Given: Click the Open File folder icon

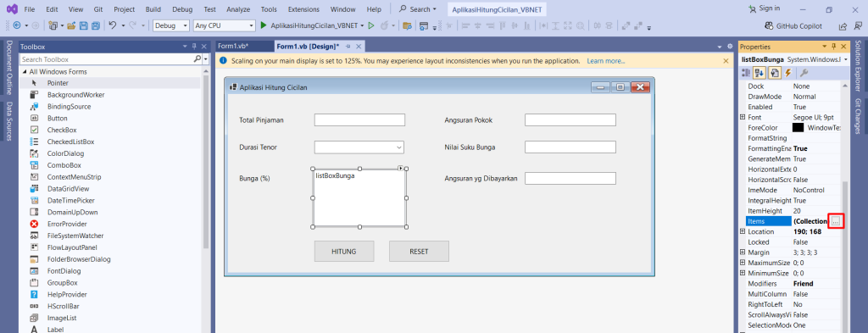Looking at the screenshot, I should pos(71,25).
